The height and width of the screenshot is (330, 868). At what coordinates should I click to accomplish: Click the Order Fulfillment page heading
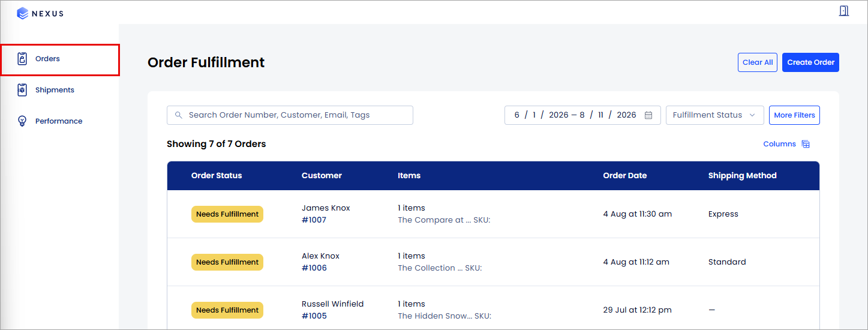click(206, 62)
